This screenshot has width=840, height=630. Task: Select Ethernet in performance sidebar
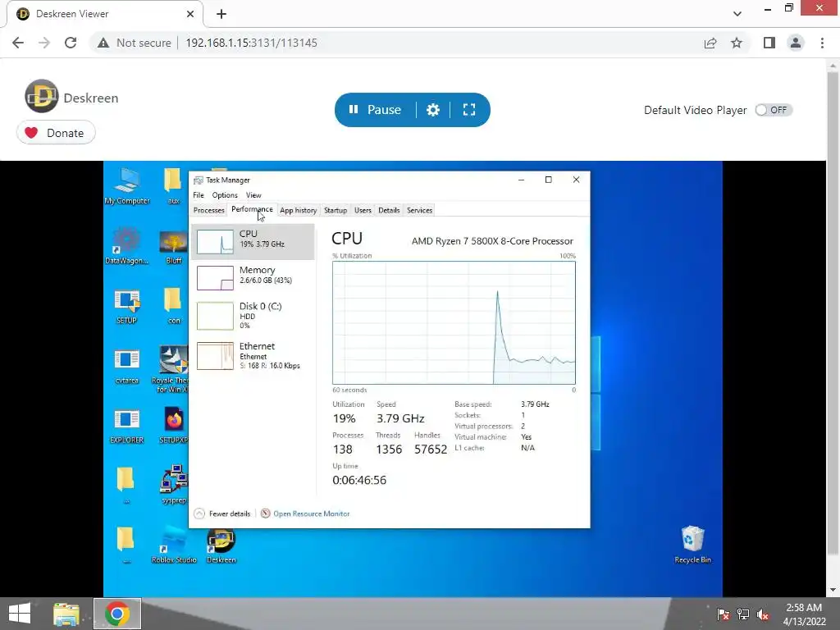pos(253,356)
